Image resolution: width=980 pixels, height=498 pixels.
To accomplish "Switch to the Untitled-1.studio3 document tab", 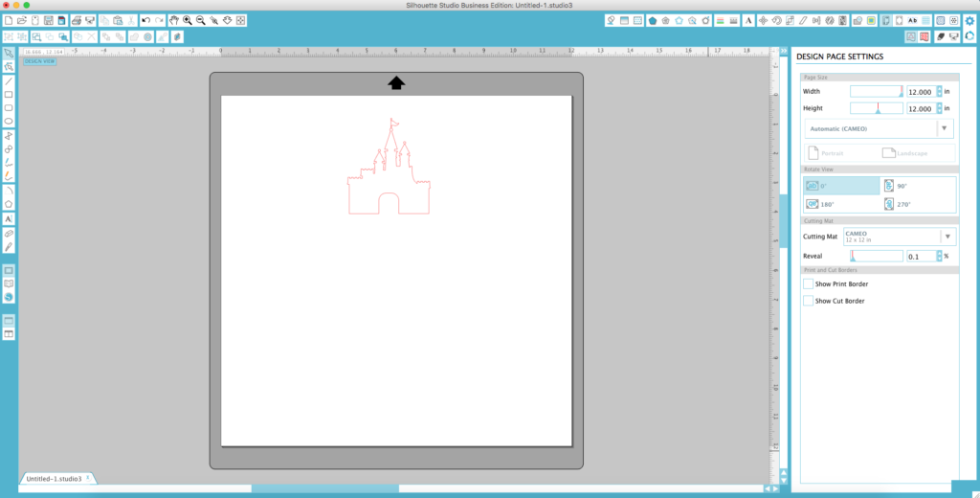I will (x=54, y=479).
